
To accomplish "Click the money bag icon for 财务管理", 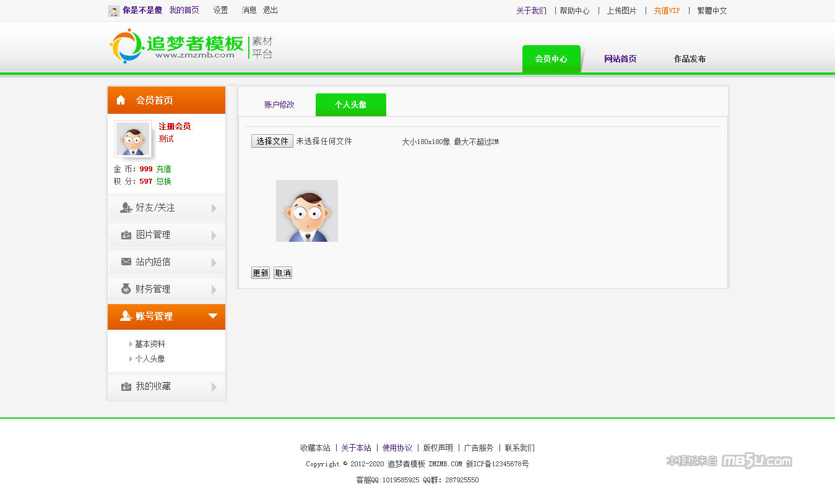I will click(126, 289).
